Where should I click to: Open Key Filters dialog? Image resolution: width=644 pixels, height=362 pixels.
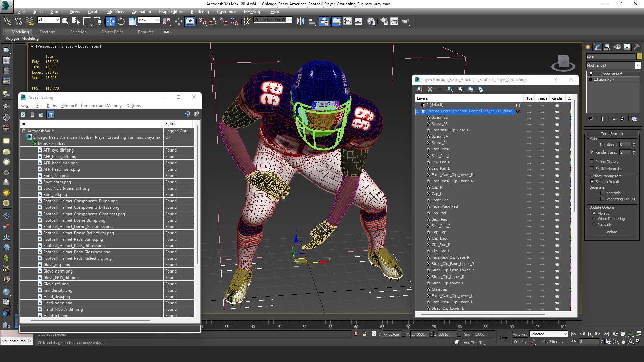point(552,342)
